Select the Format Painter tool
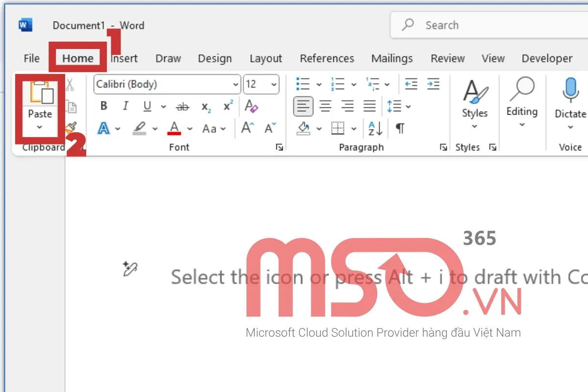This screenshot has height=392, width=588. click(x=71, y=127)
